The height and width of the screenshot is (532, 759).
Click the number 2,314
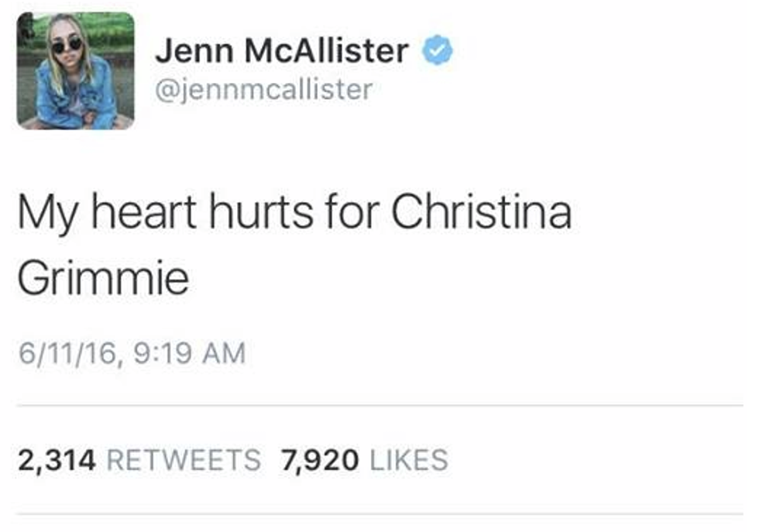click(x=57, y=460)
